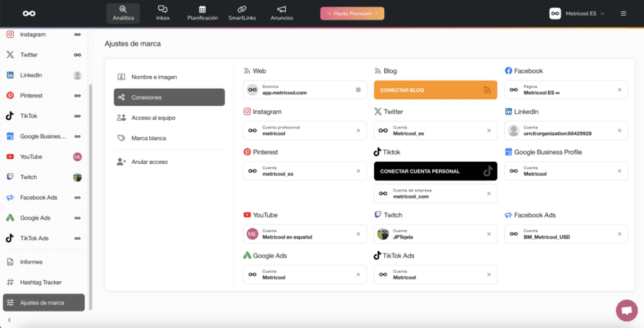Disconnect the Instagram metricool account
The image size is (644, 328).
coord(358,130)
